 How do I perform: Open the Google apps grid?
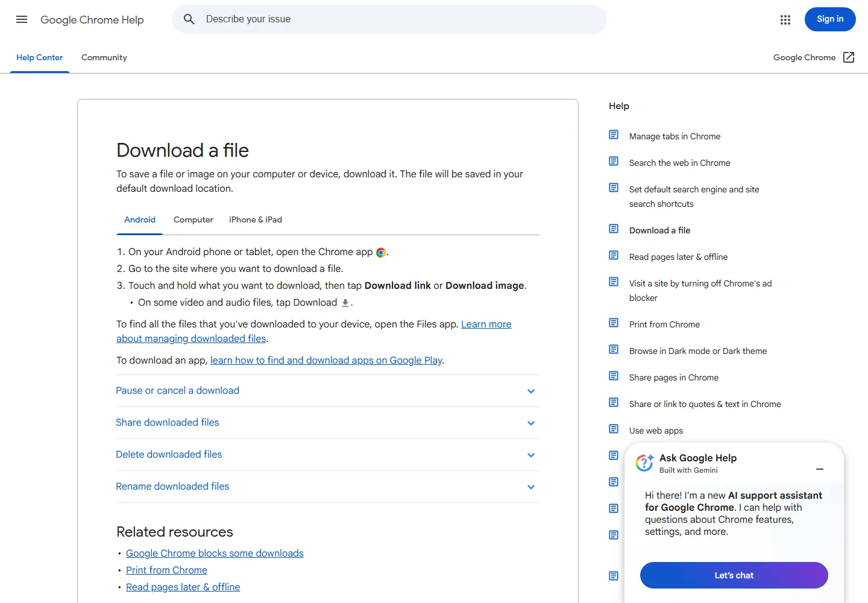click(785, 20)
